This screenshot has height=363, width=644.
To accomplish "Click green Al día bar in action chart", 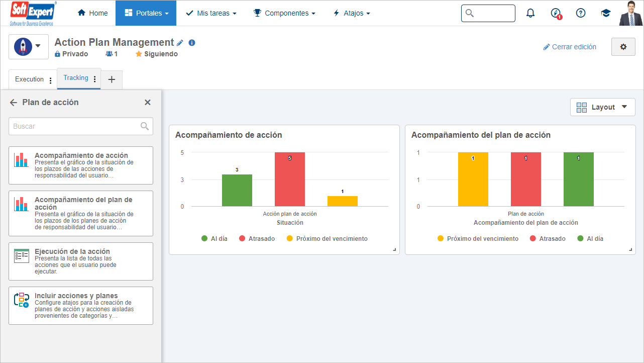I will [x=237, y=190].
